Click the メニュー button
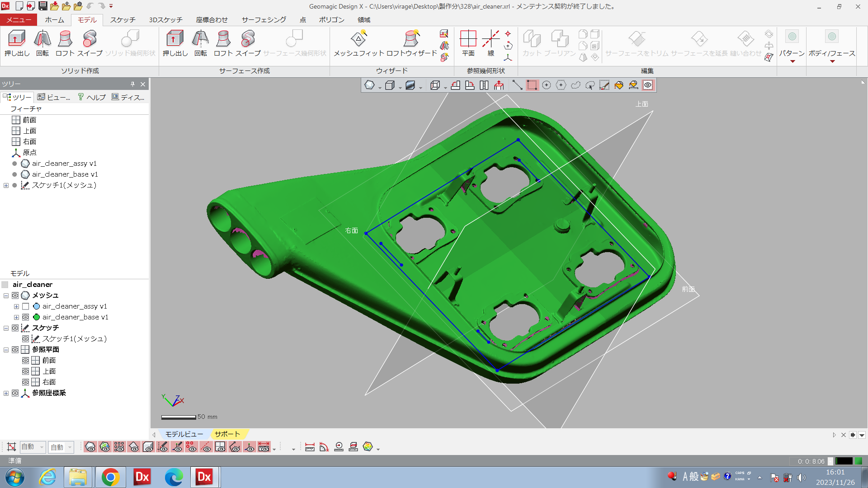Image resolution: width=868 pixels, height=488 pixels. 19,20
